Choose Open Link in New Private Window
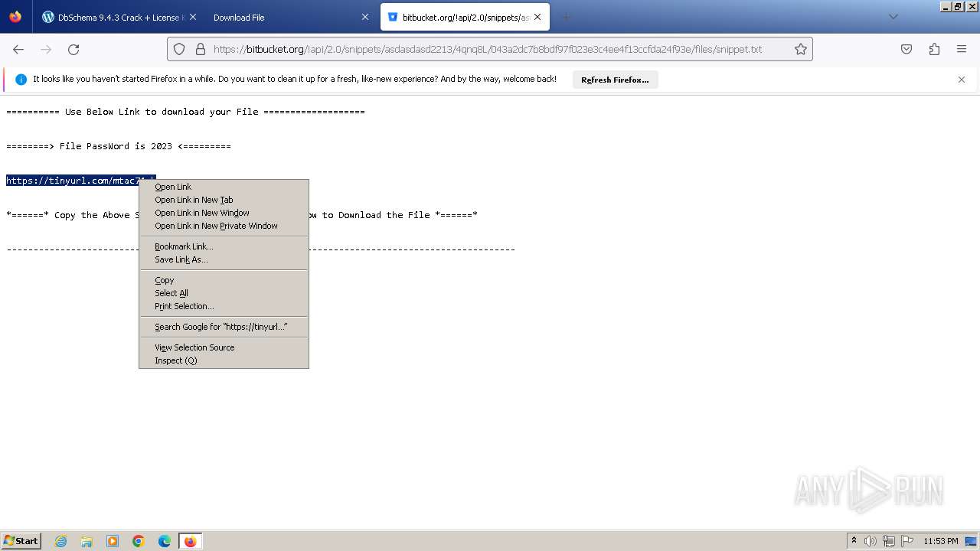The image size is (980, 551). tap(224, 226)
